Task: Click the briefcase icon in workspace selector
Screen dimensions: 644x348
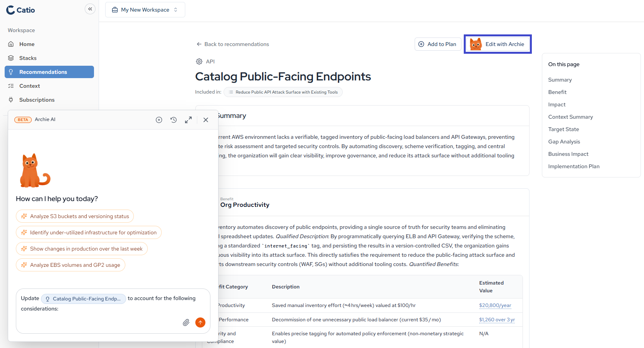Action: [x=115, y=10]
